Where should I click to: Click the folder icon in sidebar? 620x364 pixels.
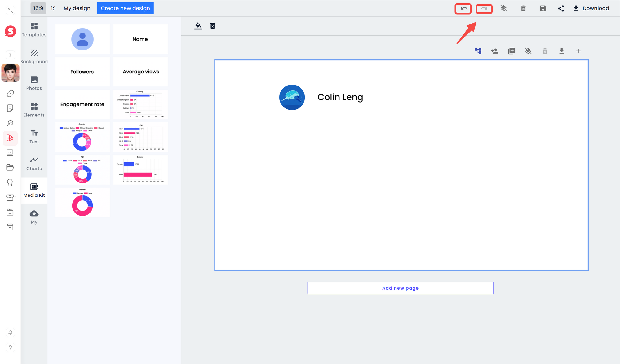[10, 168]
